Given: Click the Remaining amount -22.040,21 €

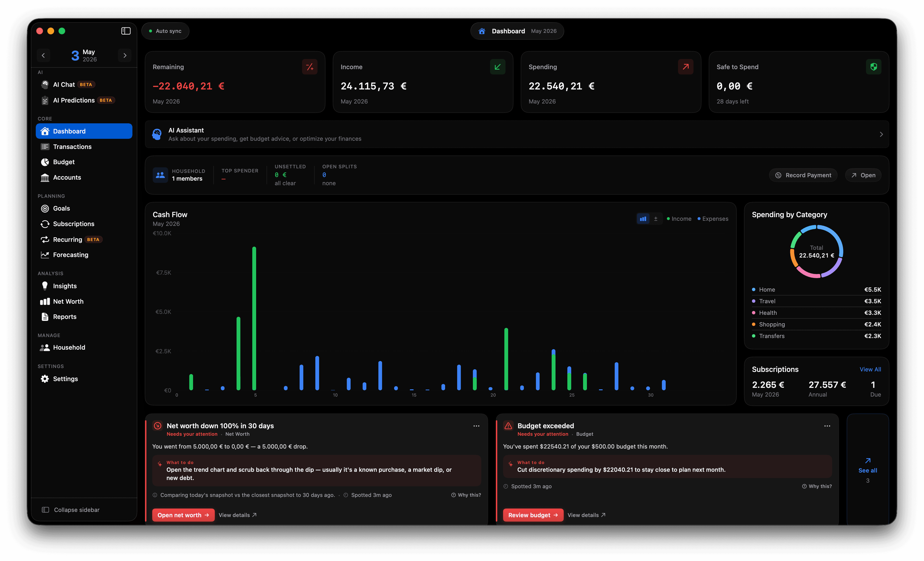Looking at the screenshot, I should click(x=188, y=86).
